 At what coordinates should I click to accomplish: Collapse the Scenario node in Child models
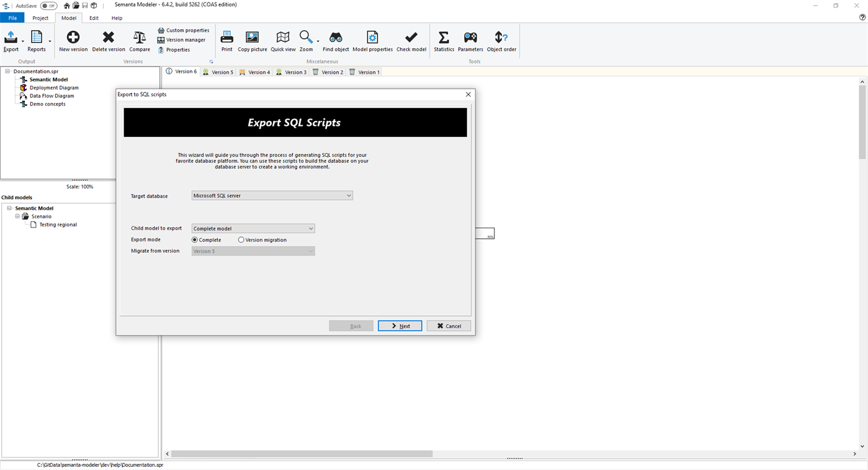click(x=17, y=216)
